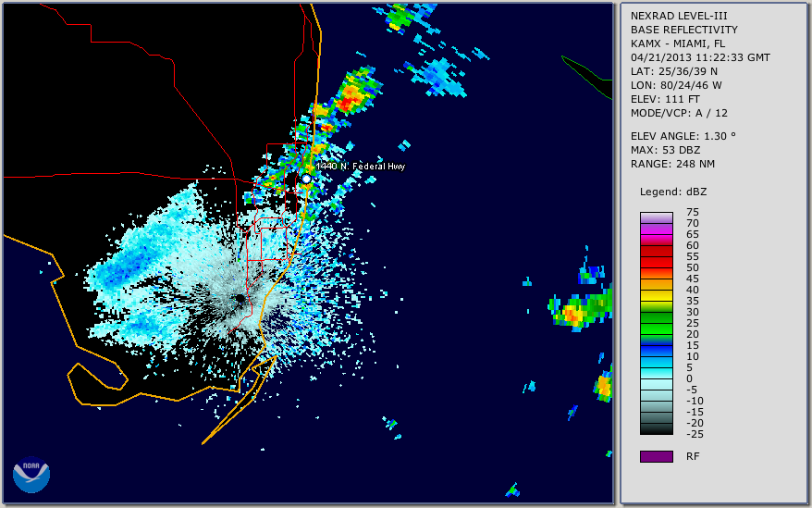Viewport: 812px width, 508px height.
Task: Click 'BASE REFLECTIVITY' text
Action: (683, 30)
